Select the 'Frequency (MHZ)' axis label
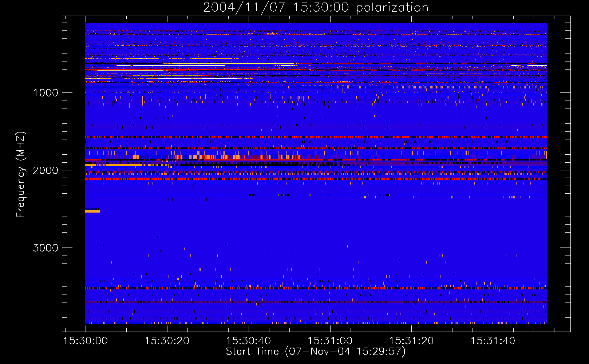The width and height of the screenshot is (589, 364). pyautogui.click(x=21, y=175)
